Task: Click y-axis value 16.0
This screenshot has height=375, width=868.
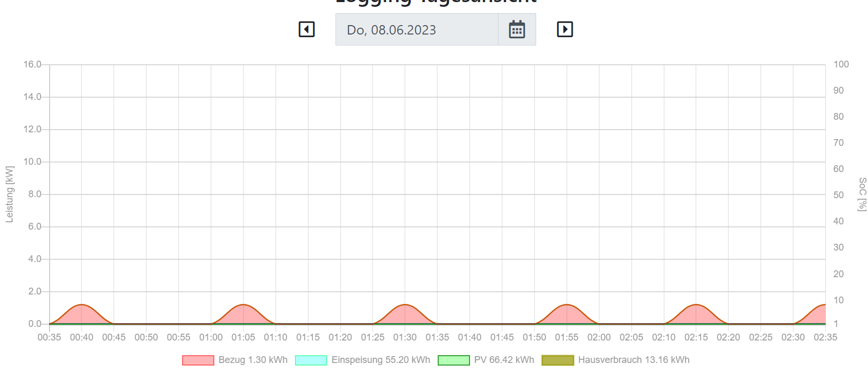Action: click(x=32, y=64)
